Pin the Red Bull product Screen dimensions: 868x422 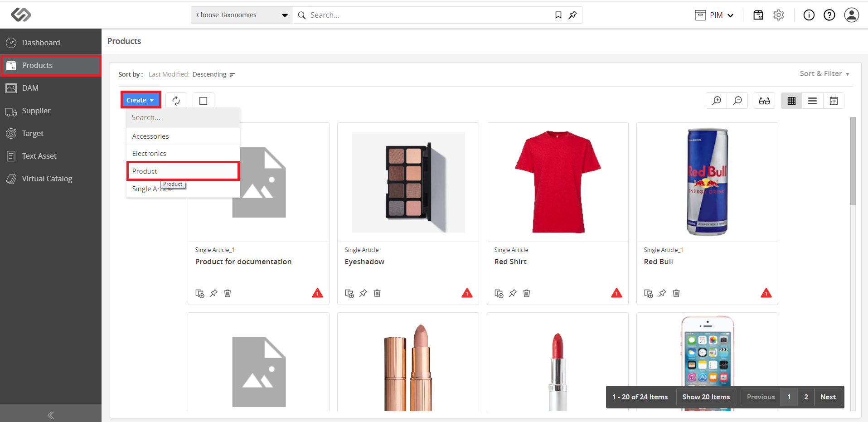tap(662, 293)
